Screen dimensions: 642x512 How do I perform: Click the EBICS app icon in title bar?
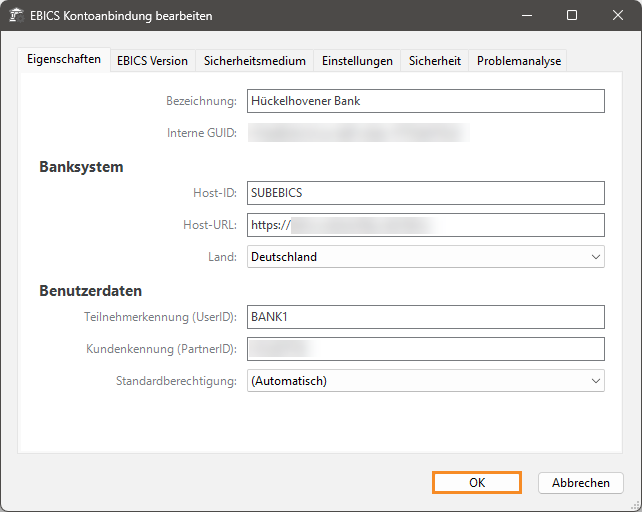pyautogui.click(x=17, y=16)
